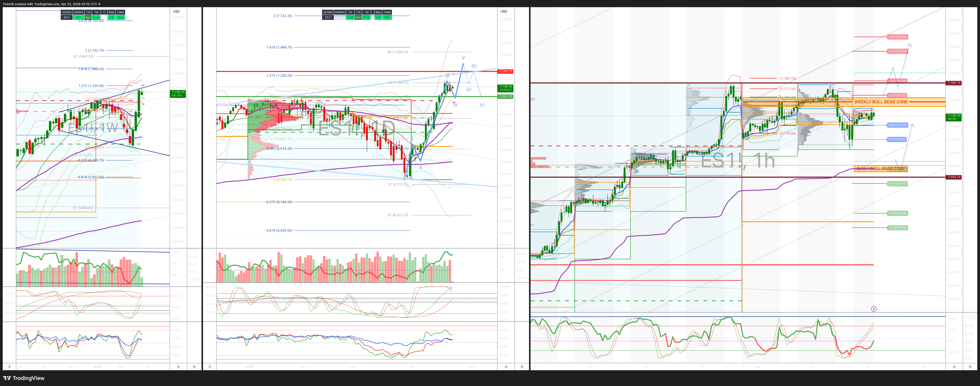Viewport: 980px width, 386px height.
Task: Click the WEEKLY BULL BEAR ZONE label
Action: pos(881,102)
